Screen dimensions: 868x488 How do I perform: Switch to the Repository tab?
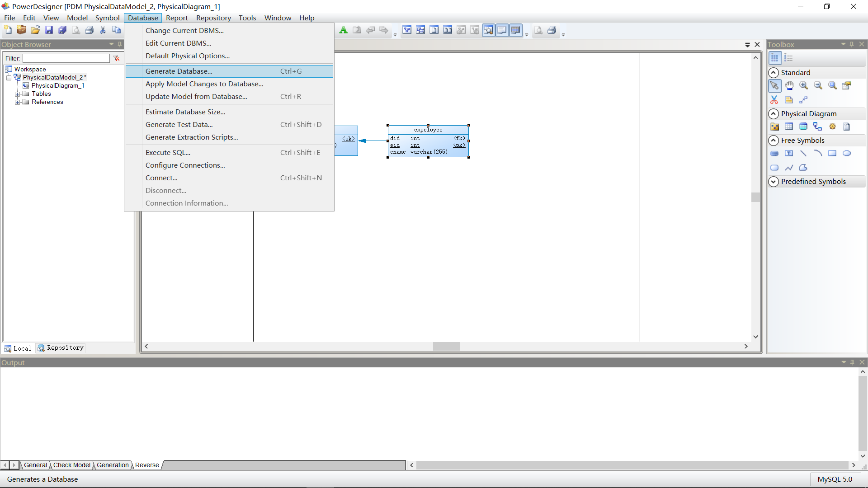click(x=61, y=348)
